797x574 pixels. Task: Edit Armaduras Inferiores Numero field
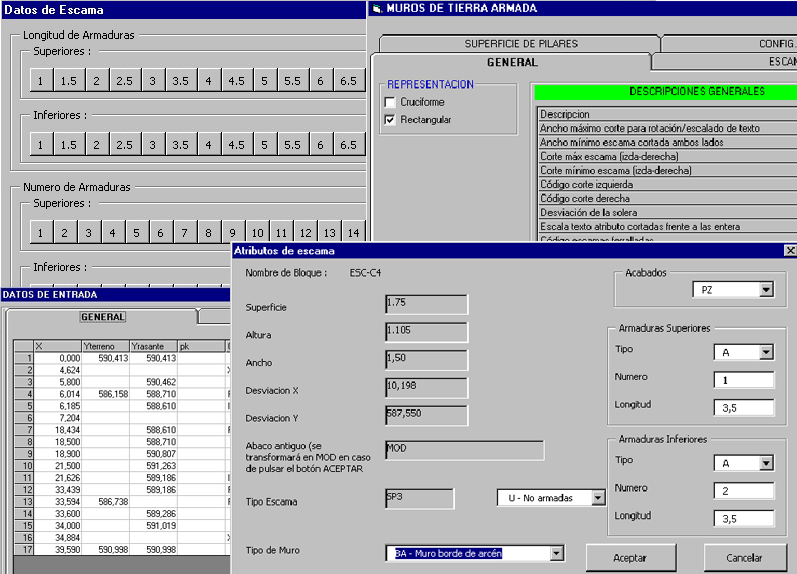(x=744, y=491)
